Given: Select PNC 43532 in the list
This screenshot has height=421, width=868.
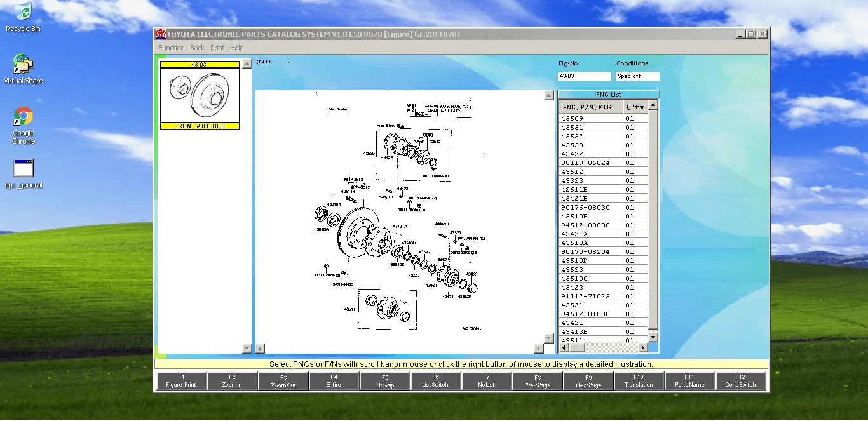Looking at the screenshot, I should [x=591, y=136].
